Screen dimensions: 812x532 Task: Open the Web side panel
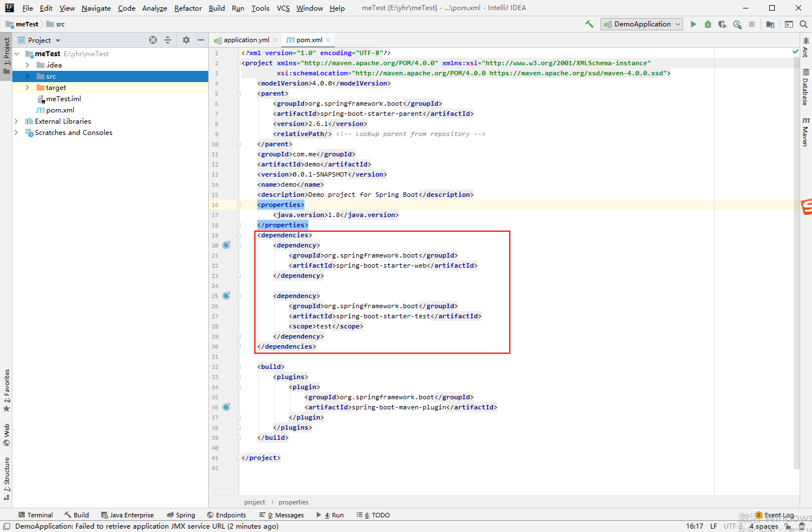7,435
